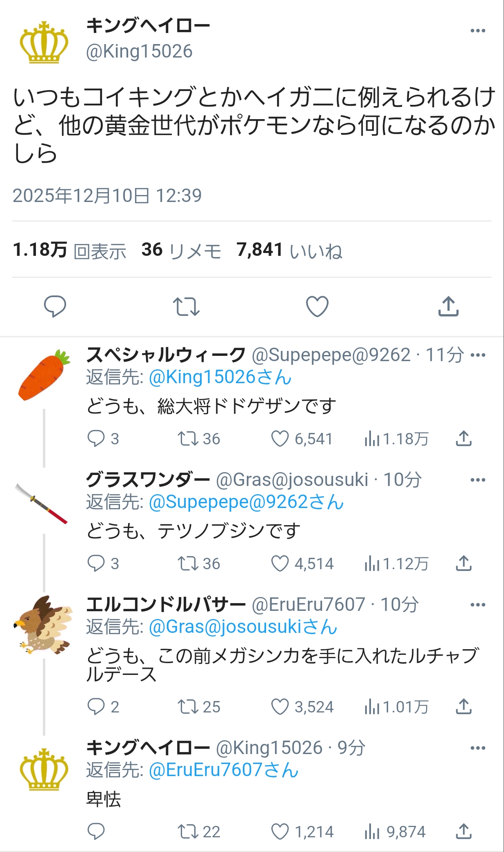
Task: Open more options on main tweet
Action: 477,31
